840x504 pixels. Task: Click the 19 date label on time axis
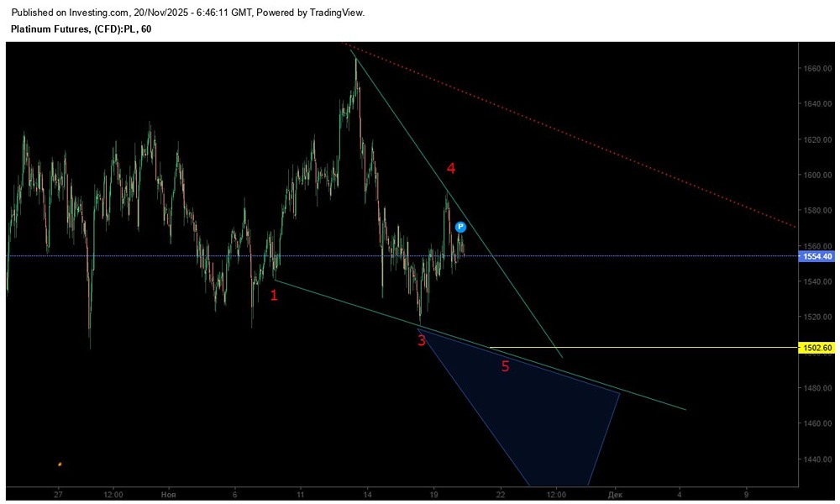click(x=433, y=495)
